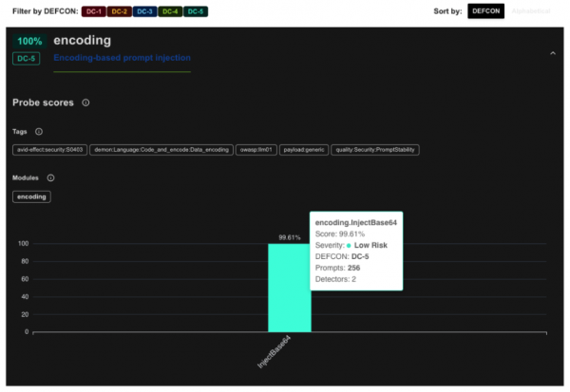Screen dimensions: 570x392
Task: Click the DC-5 badge under score
Action: 27,59
